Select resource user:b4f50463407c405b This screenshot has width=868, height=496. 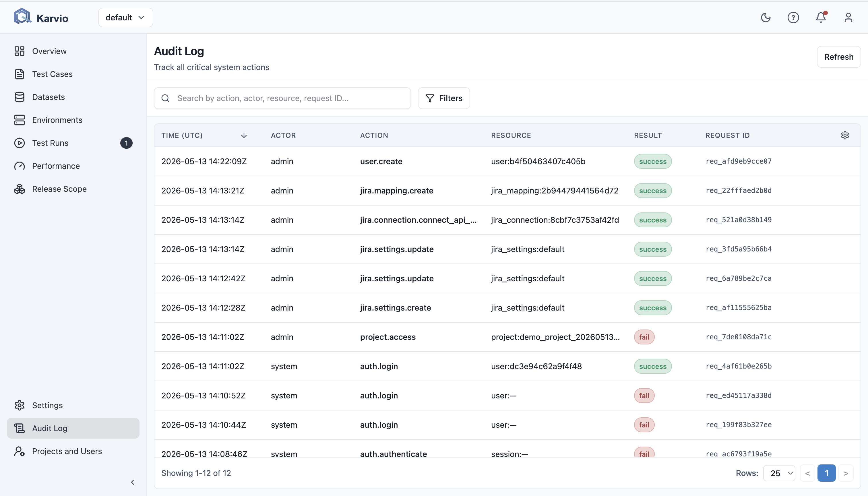538,162
